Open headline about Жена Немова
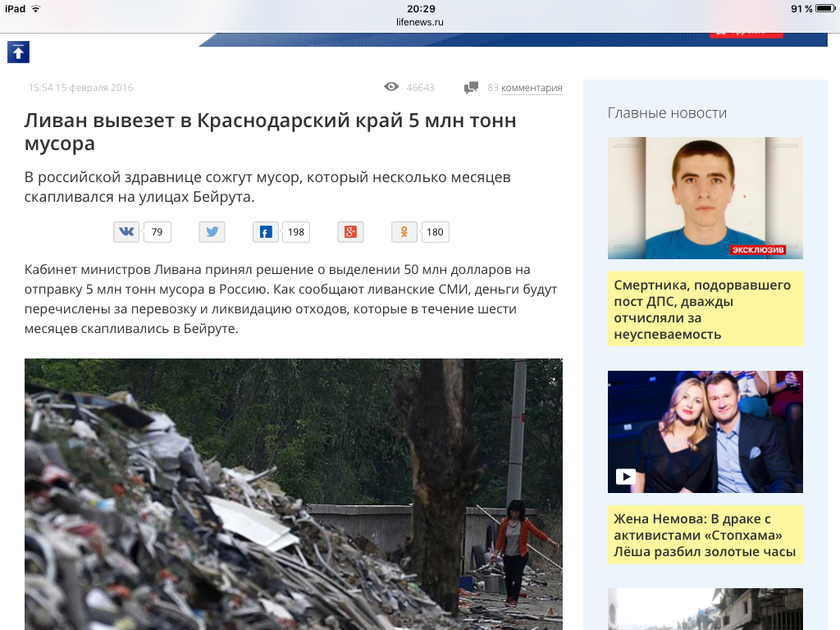 pyautogui.click(x=705, y=535)
